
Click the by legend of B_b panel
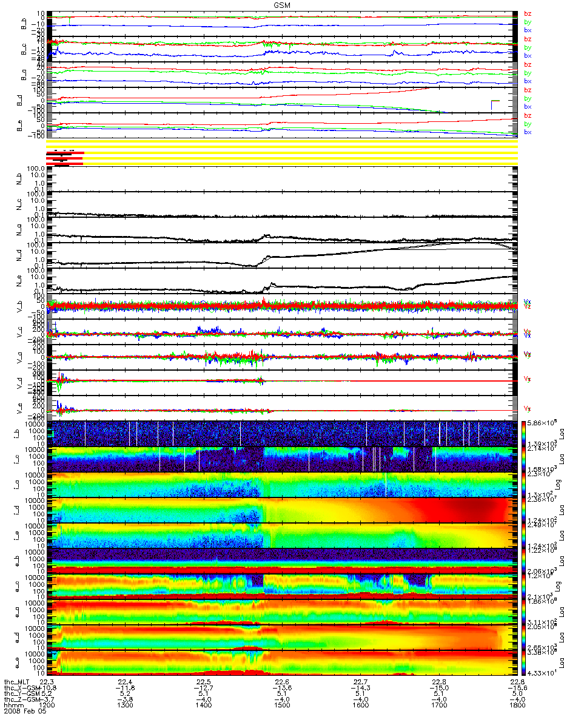pos(527,22)
